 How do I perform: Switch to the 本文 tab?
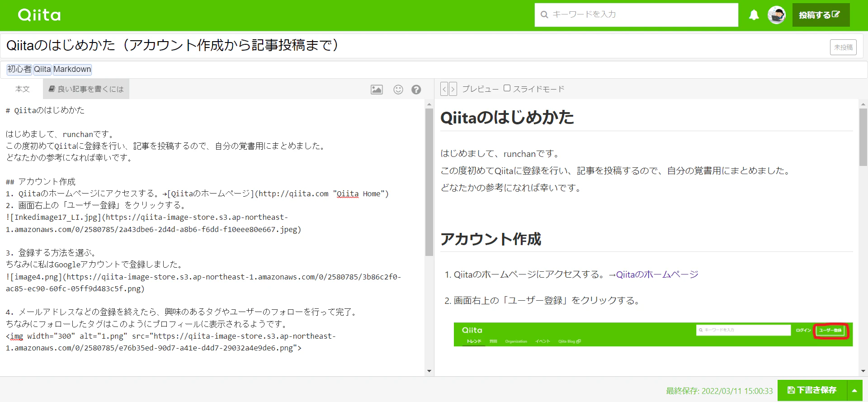pos(22,89)
